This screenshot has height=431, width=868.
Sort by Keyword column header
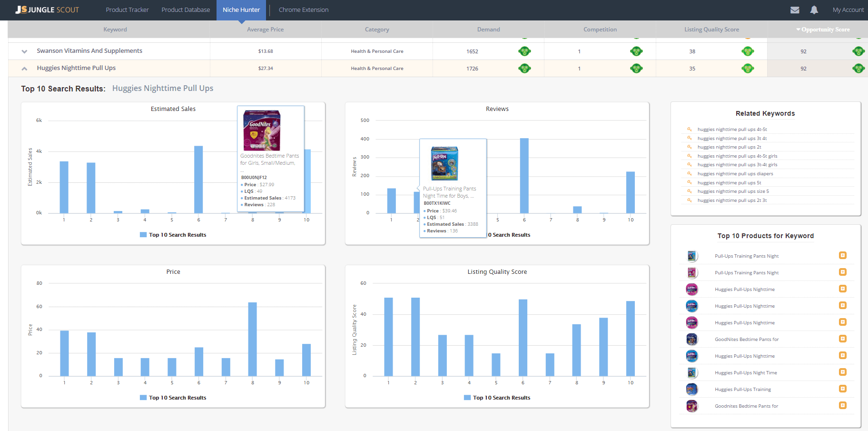coord(115,30)
